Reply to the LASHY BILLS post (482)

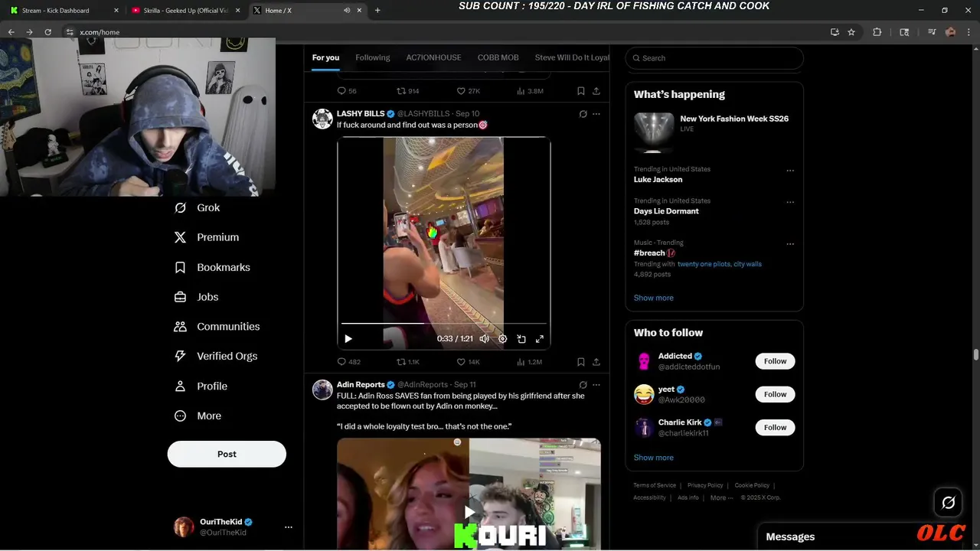click(x=348, y=362)
